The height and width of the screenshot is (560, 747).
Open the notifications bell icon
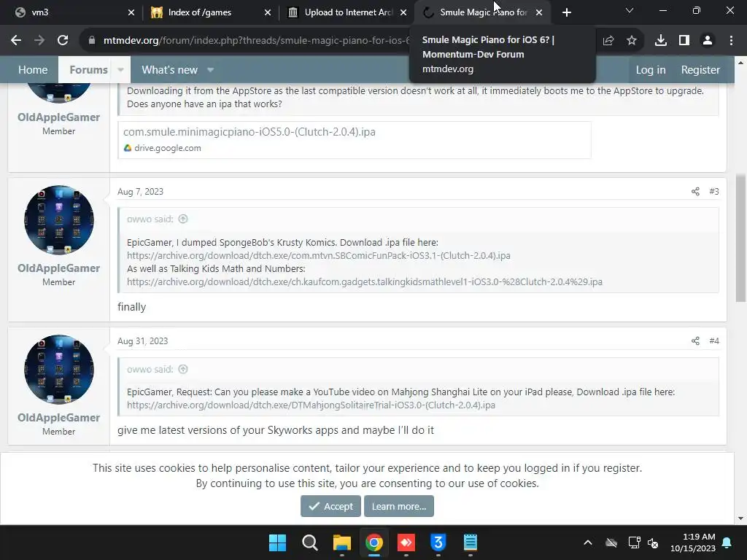coord(727,542)
